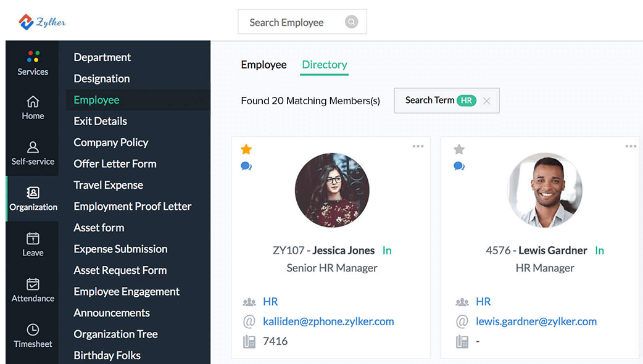
Task: Click Lewis Gardner's HR department link
Action: (x=483, y=302)
